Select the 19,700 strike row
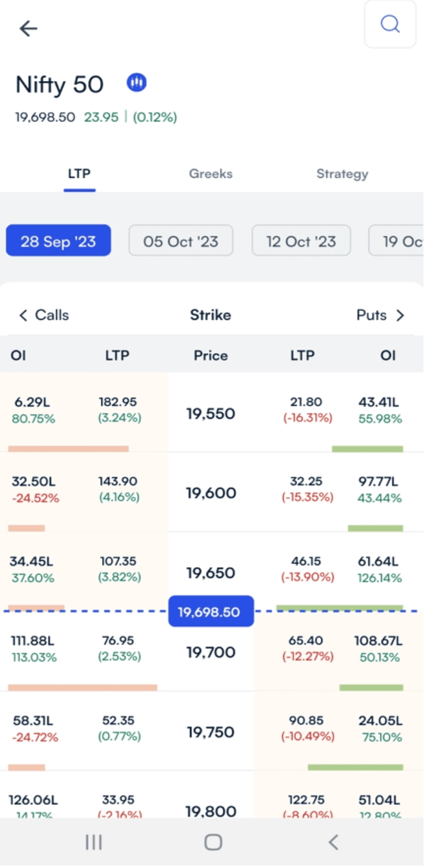The height and width of the screenshot is (868, 426). pos(210,652)
